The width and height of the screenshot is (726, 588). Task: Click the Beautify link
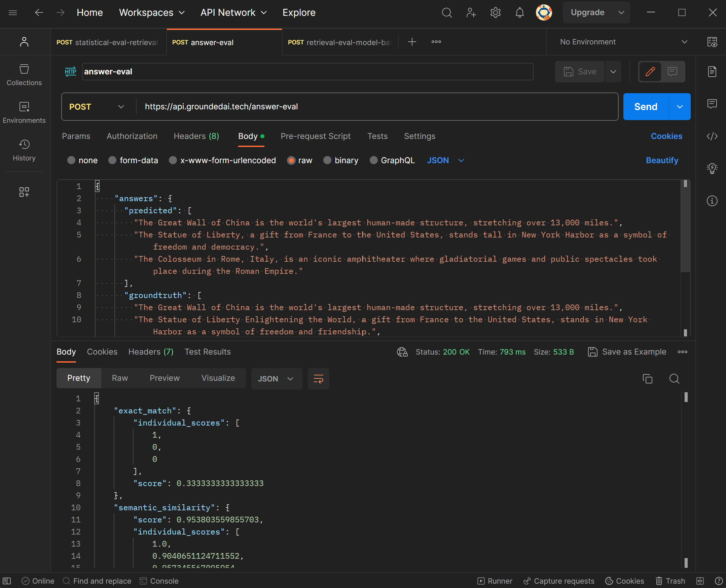pyautogui.click(x=662, y=160)
